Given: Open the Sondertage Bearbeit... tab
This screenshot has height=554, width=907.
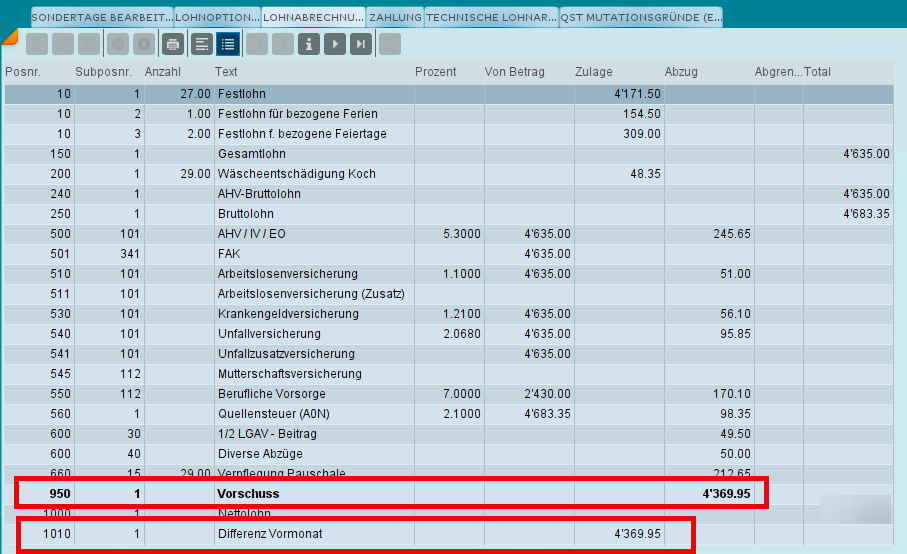Looking at the screenshot, I should 102,17.
